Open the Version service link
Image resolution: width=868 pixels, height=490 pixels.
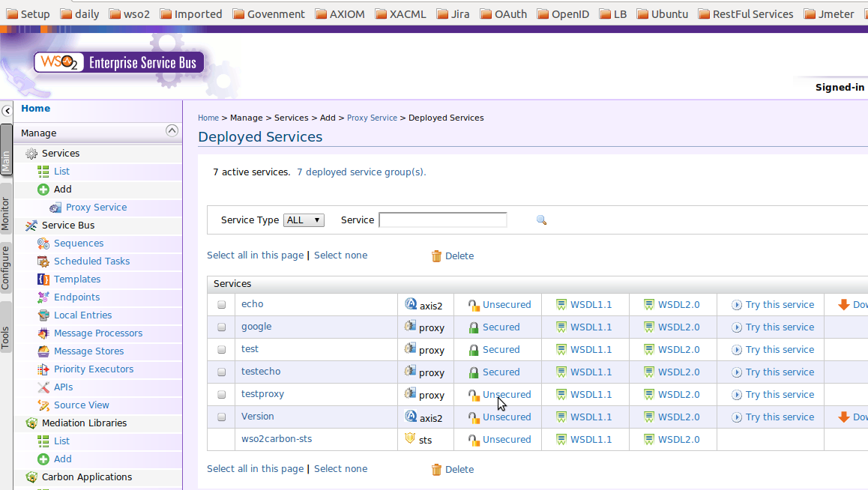(257, 417)
